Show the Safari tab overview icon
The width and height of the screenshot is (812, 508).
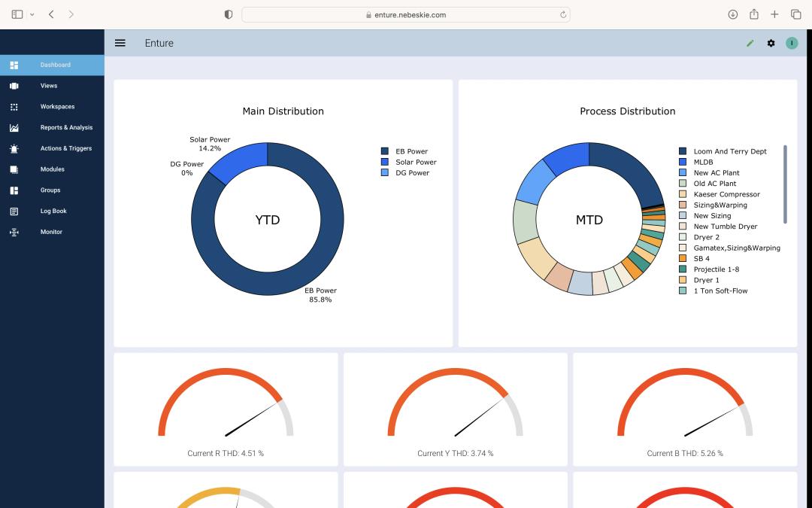796,14
